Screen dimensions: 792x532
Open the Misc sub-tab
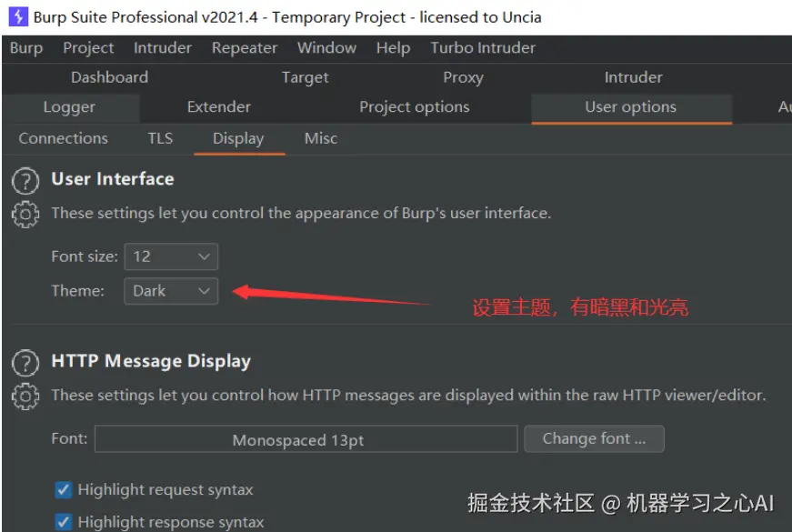click(x=321, y=138)
